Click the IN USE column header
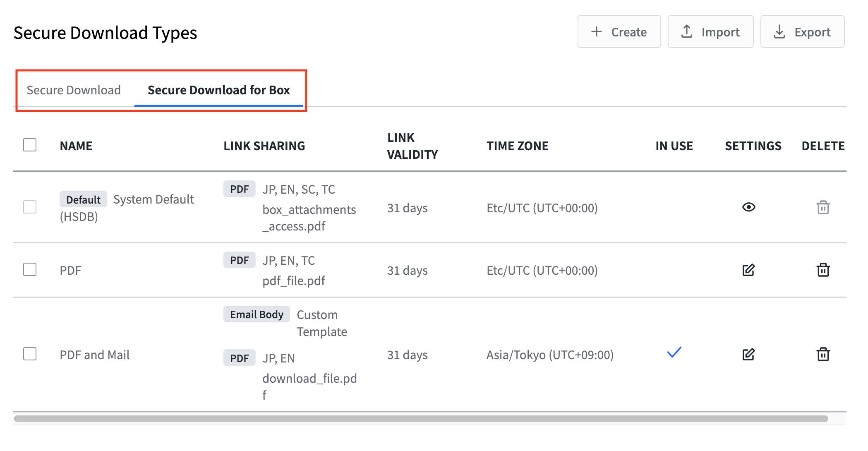This screenshot has width=868, height=451. pyautogui.click(x=674, y=146)
